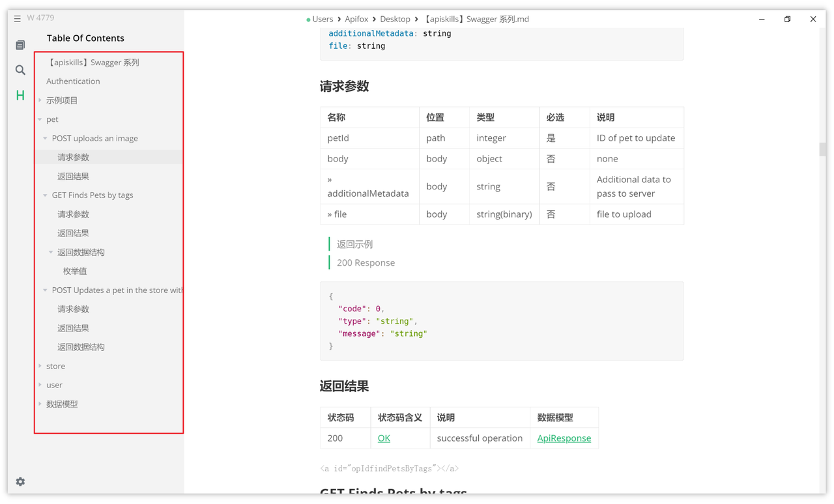This screenshot has width=834, height=504.
Task: Select the Table Of Contents sidebar icon
Action: pos(20,44)
